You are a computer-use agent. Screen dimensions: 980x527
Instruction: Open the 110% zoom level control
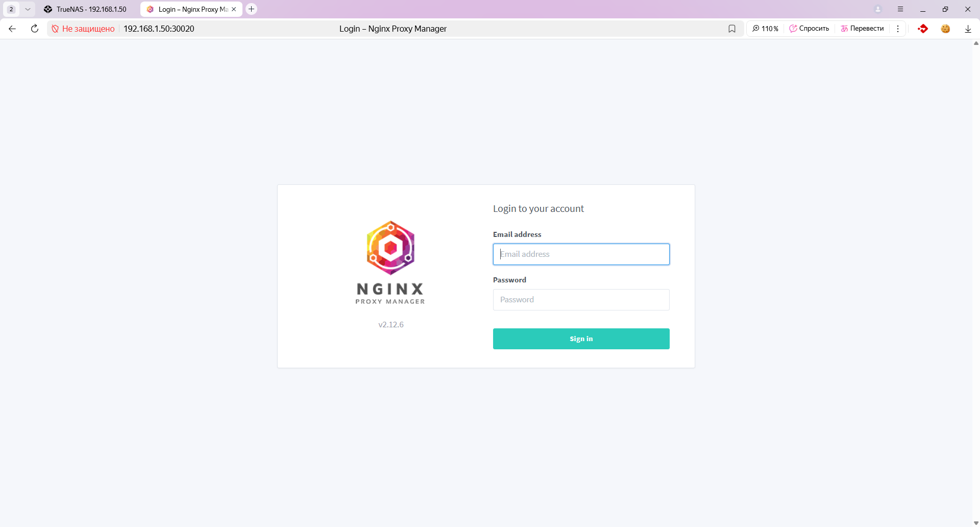point(765,29)
